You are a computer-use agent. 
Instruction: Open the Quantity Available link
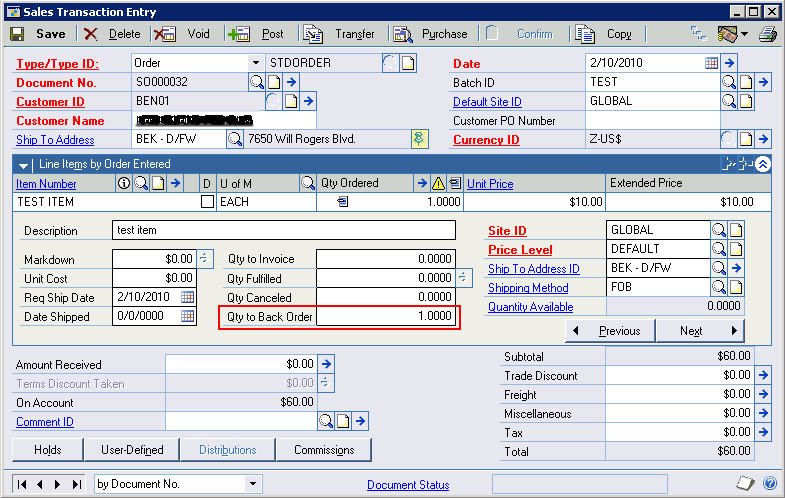pyautogui.click(x=531, y=307)
